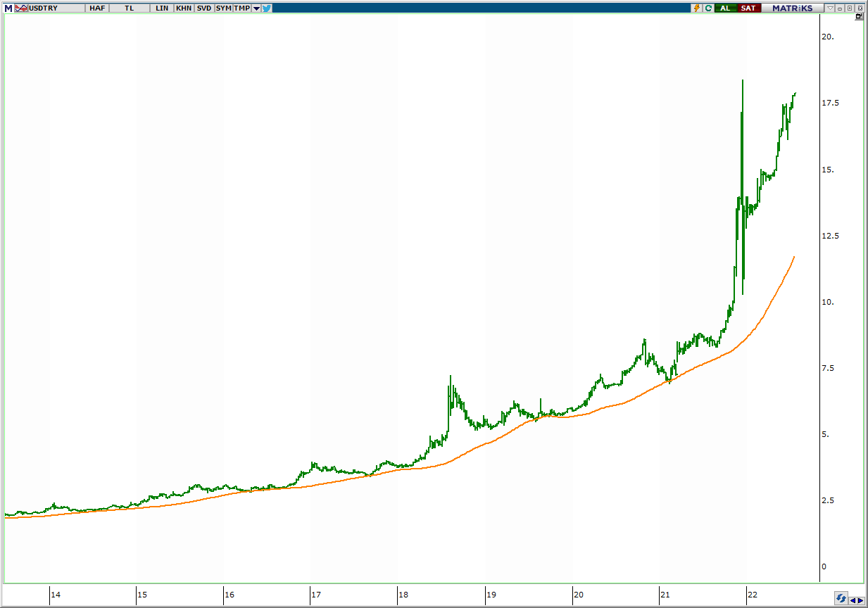Click the 12.5 price axis label

[831, 236]
